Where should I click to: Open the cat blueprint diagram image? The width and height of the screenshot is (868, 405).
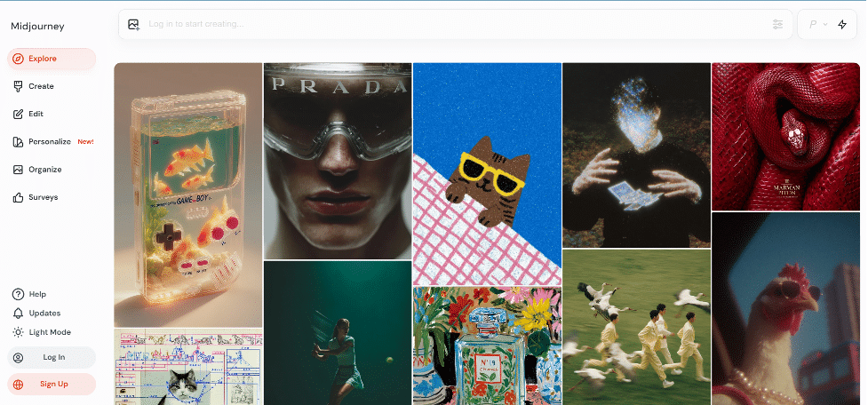pyautogui.click(x=188, y=368)
